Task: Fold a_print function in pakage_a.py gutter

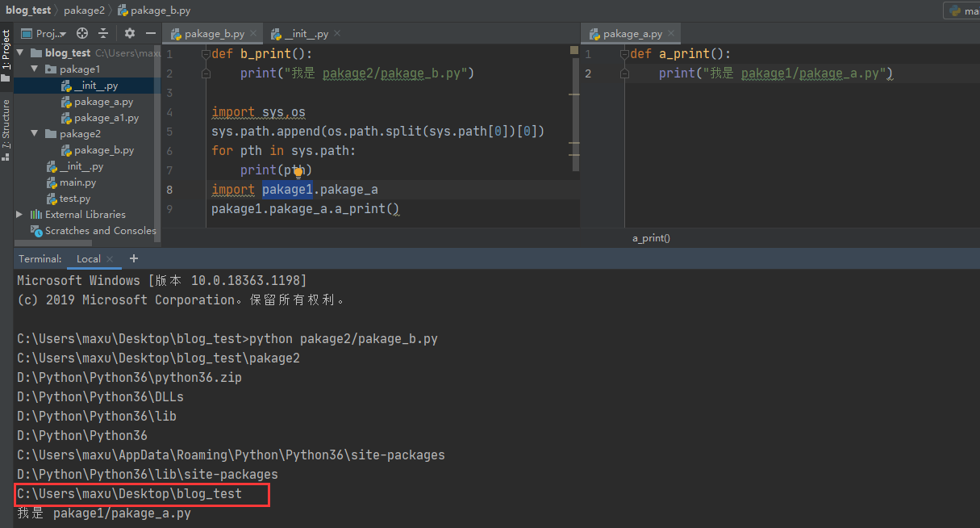Action: click(624, 54)
